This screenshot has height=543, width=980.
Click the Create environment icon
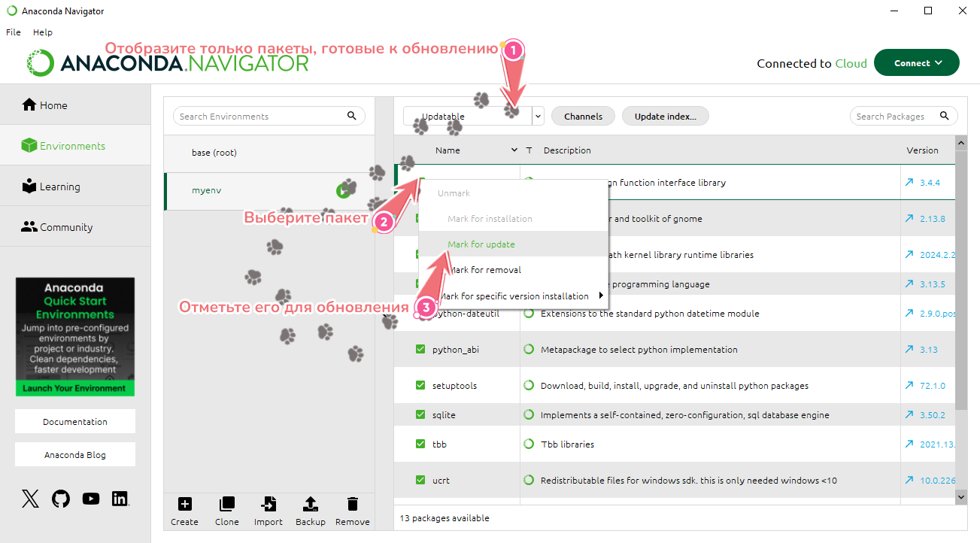[184, 505]
